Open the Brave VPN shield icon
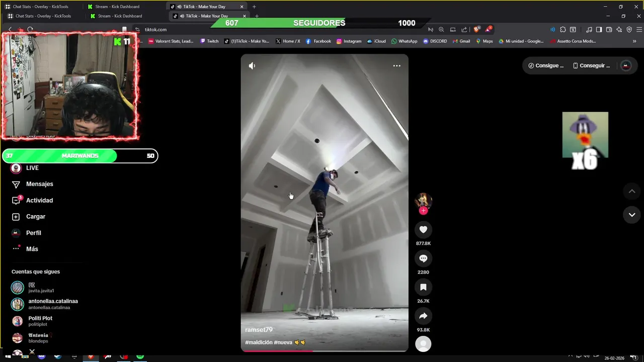This screenshot has height=362, width=644. 629,30
